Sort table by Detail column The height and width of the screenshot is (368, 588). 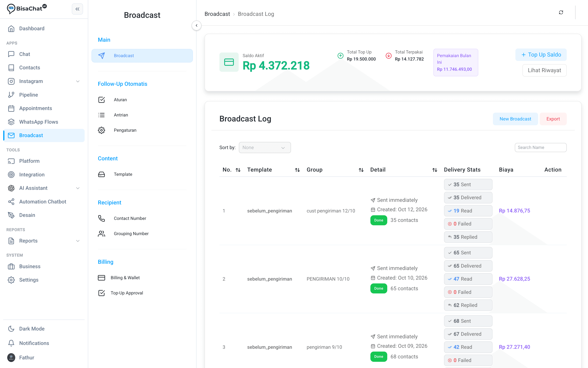(435, 170)
